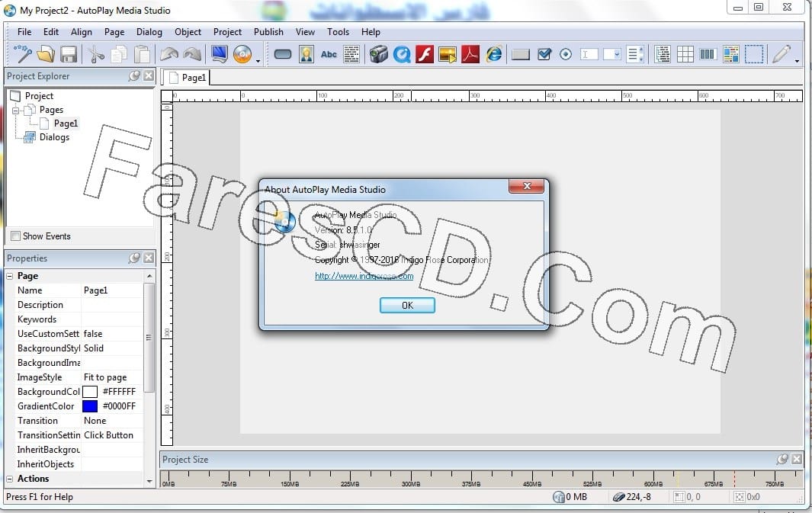812x513 pixels.
Task: Open the Publish menu
Action: [x=268, y=31]
